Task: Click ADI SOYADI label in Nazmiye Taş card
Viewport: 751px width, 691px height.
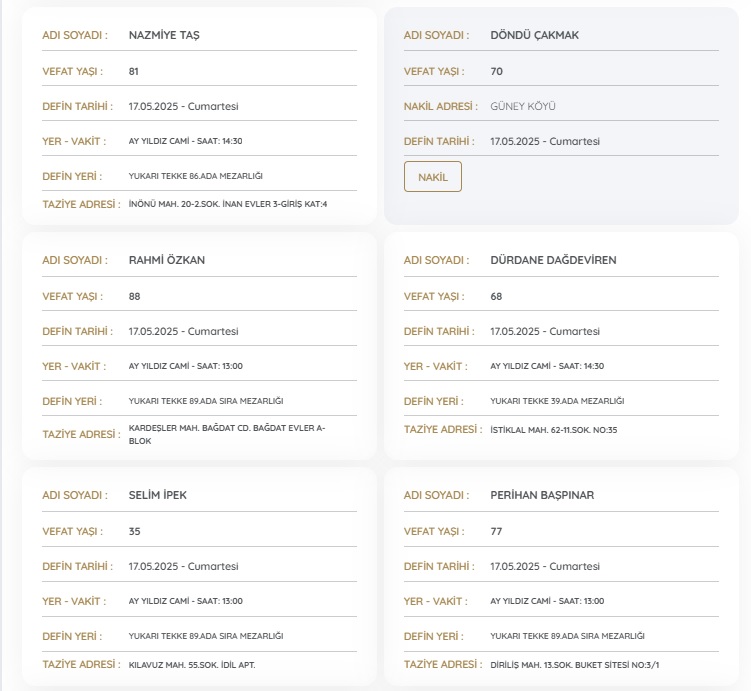Action: click(75, 35)
